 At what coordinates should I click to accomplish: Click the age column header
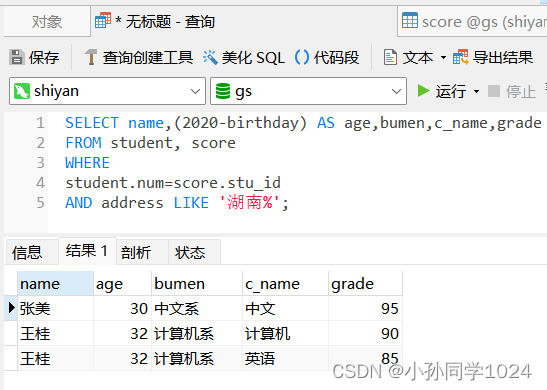pyautogui.click(x=122, y=284)
